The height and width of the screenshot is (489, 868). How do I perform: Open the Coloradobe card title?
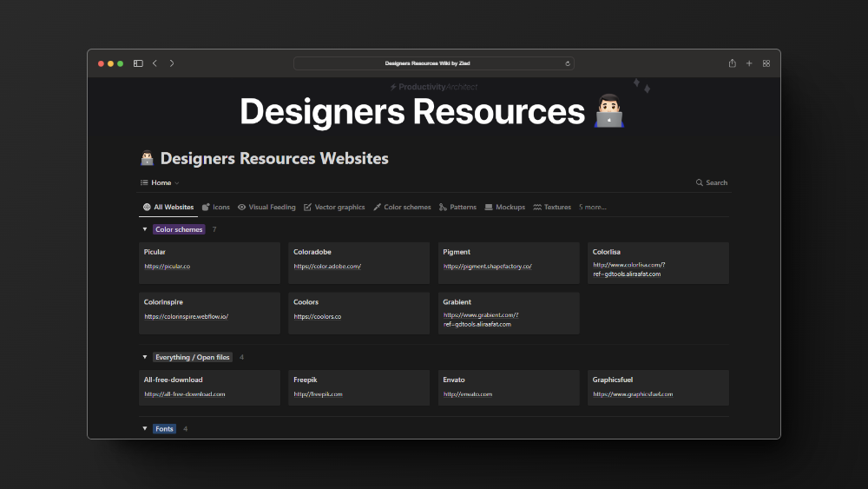pyautogui.click(x=312, y=252)
